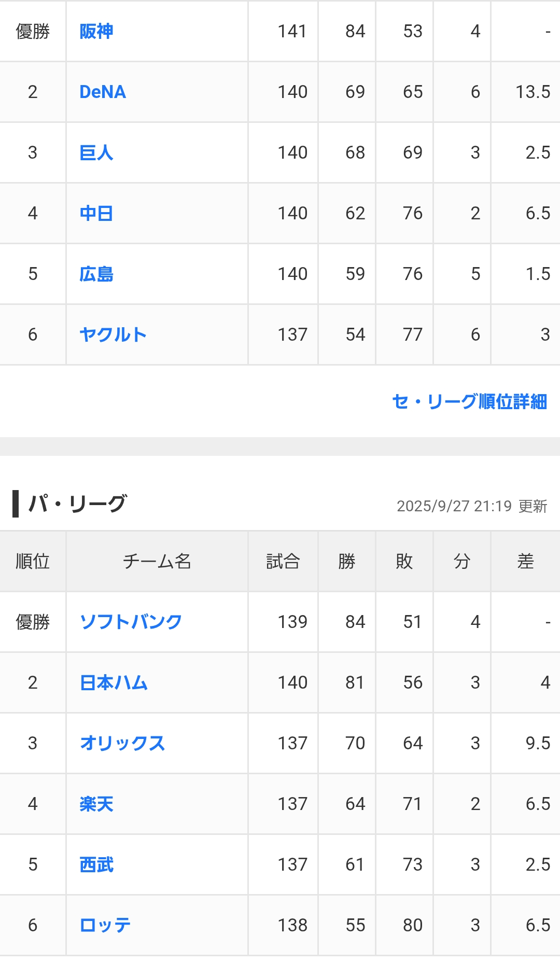Image resolution: width=560 pixels, height=963 pixels.
Task: Go to the オリックス team page
Action: click(122, 743)
